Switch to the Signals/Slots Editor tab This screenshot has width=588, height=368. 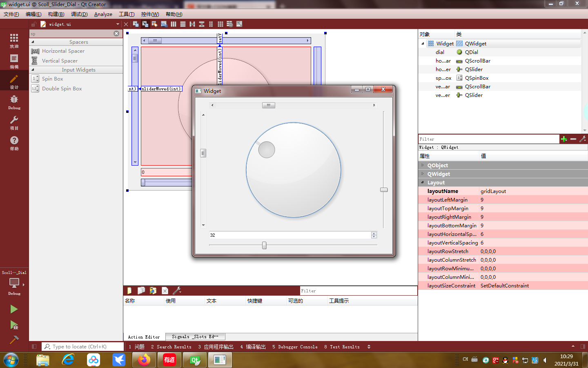click(195, 337)
